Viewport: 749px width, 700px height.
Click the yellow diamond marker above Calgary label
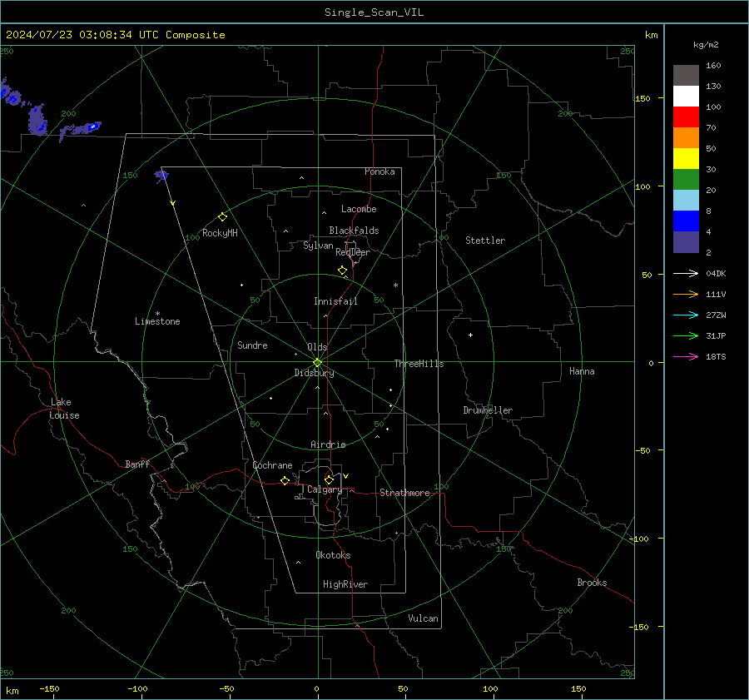click(329, 479)
